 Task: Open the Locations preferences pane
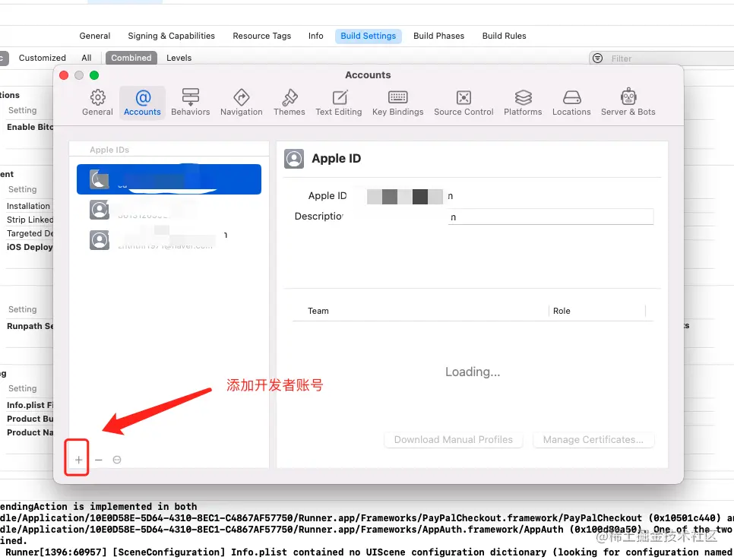(571, 102)
